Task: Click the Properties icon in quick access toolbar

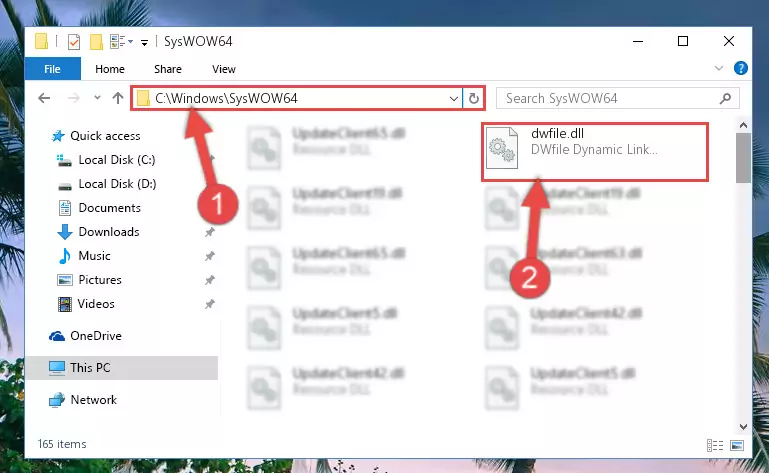Action: coord(74,42)
